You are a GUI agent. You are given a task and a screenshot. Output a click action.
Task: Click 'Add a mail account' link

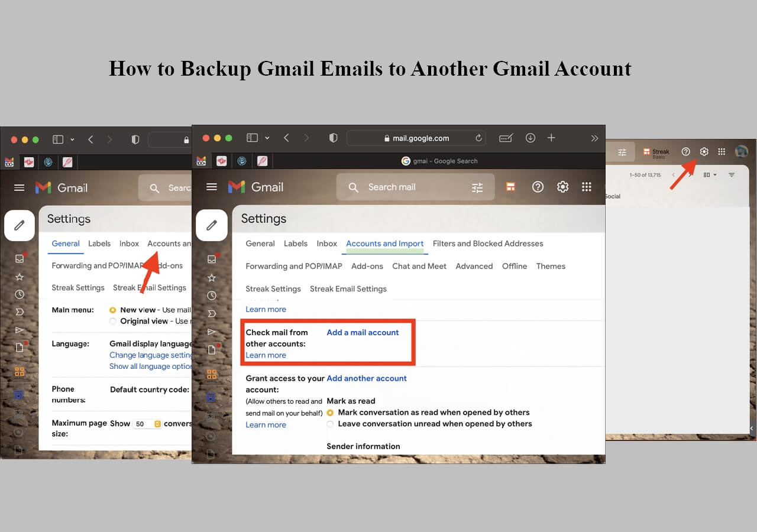363,332
